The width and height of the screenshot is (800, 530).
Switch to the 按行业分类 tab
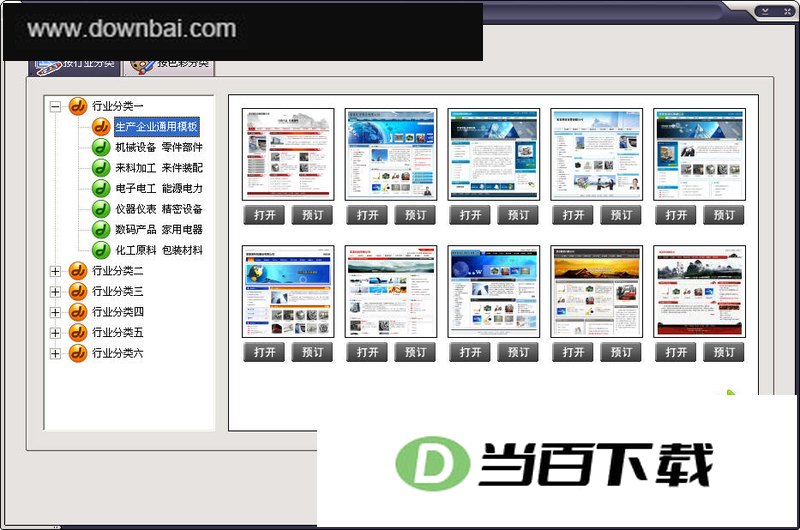click(x=74, y=67)
